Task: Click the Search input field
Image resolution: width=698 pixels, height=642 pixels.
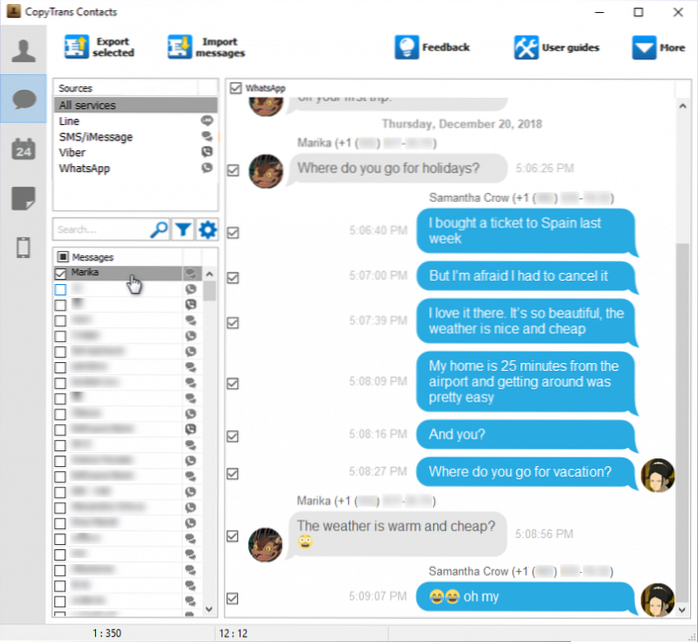Action: [x=100, y=230]
